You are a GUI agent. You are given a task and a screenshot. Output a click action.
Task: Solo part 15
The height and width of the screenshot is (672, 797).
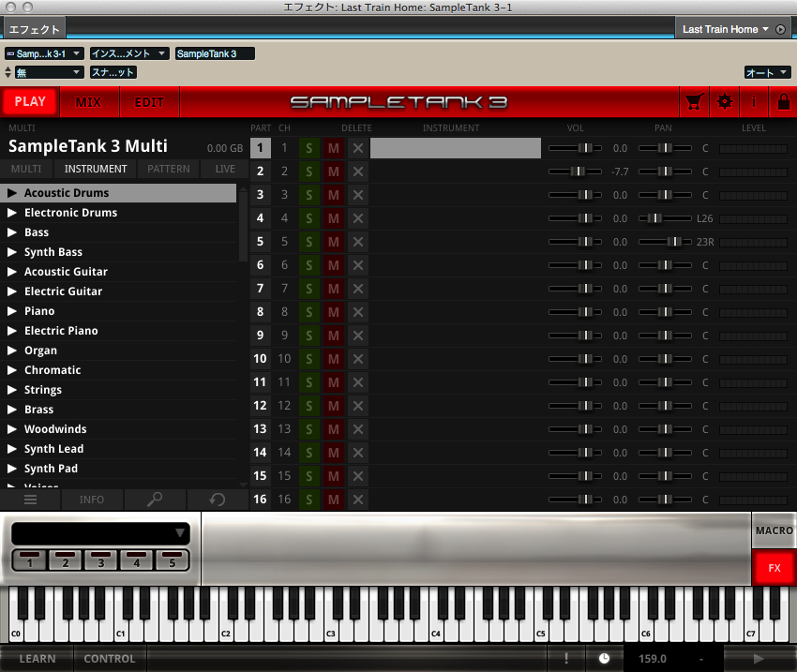309,476
